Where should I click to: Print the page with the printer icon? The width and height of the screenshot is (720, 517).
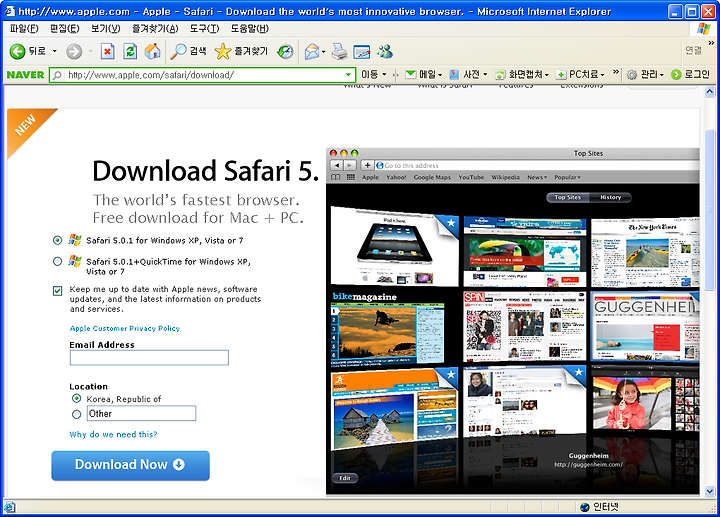[x=339, y=51]
